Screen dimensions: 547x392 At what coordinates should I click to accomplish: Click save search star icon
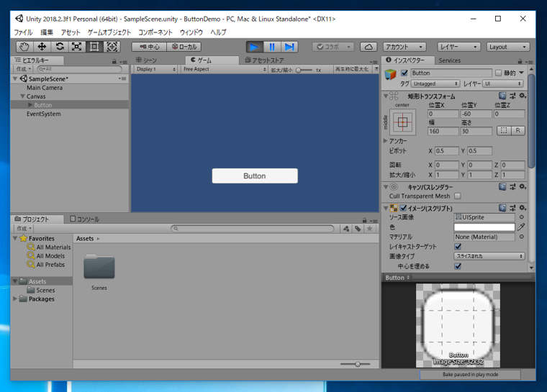pos(369,229)
